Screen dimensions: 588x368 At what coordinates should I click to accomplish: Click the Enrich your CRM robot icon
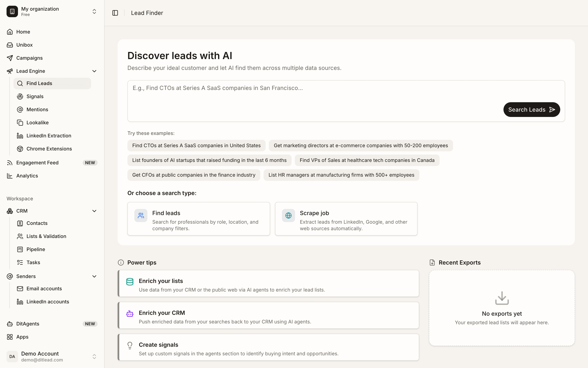(x=130, y=314)
